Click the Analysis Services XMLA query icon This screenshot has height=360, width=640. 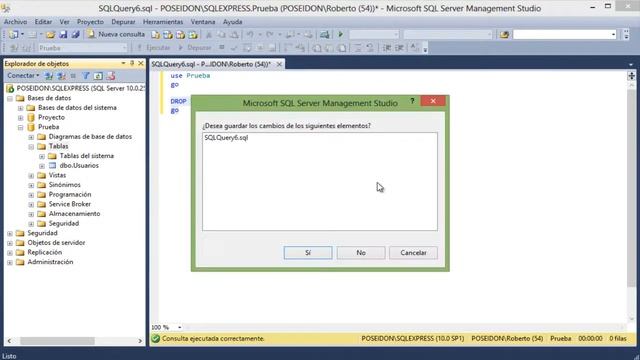(193, 35)
